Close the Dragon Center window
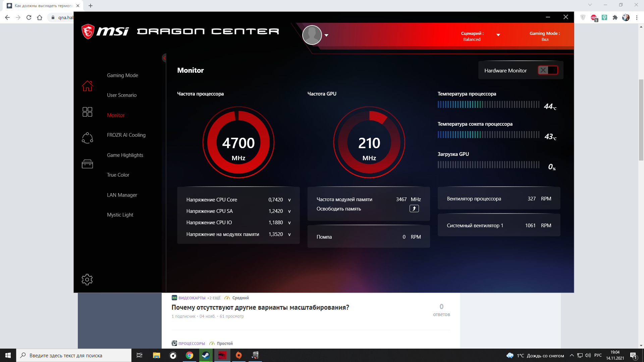This screenshot has width=644, height=362. click(566, 17)
